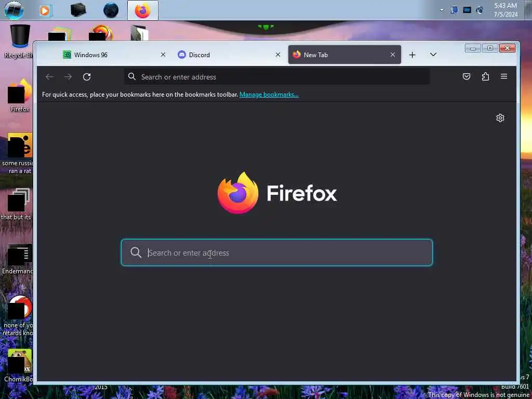
Task: Close the Firefox window
Action: [507, 48]
